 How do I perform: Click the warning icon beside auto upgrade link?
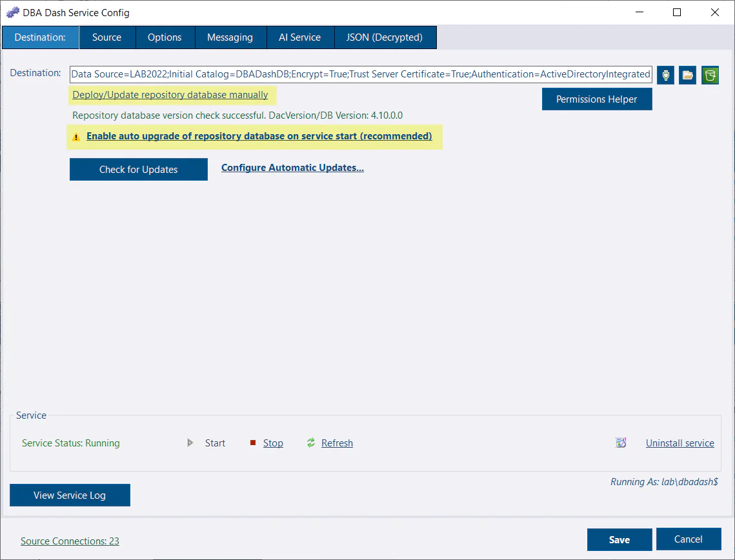(x=76, y=137)
